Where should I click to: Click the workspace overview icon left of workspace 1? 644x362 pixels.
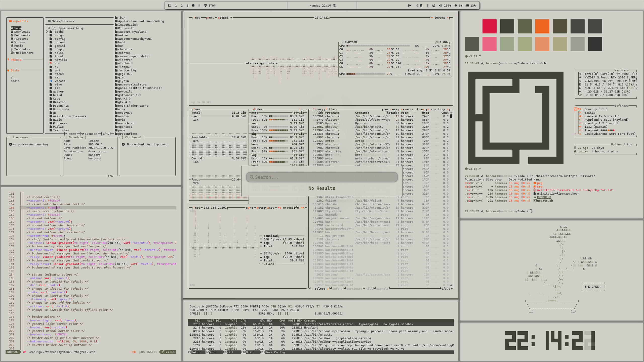[170, 6]
